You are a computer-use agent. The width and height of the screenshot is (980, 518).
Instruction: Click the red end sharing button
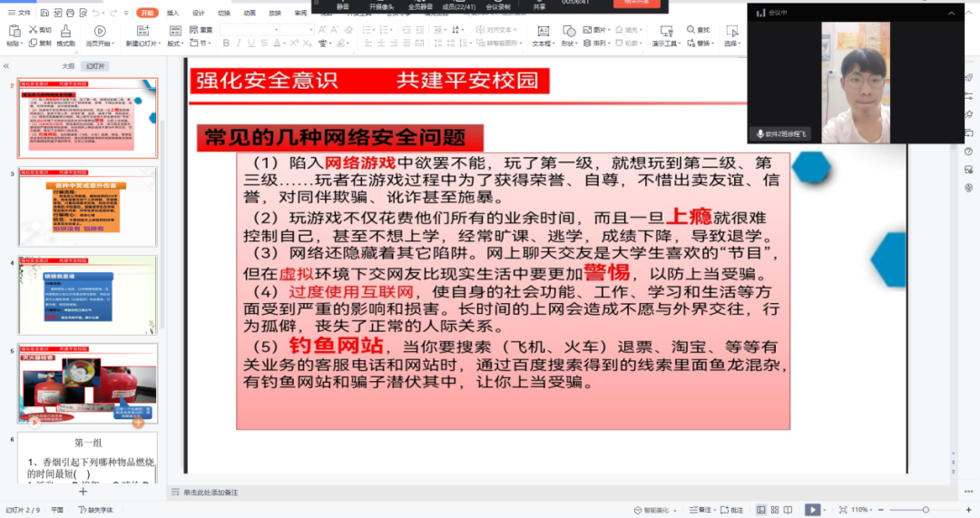point(642,4)
